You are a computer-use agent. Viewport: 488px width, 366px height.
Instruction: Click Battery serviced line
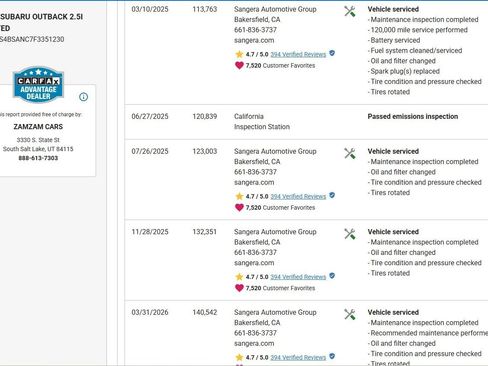394,40
